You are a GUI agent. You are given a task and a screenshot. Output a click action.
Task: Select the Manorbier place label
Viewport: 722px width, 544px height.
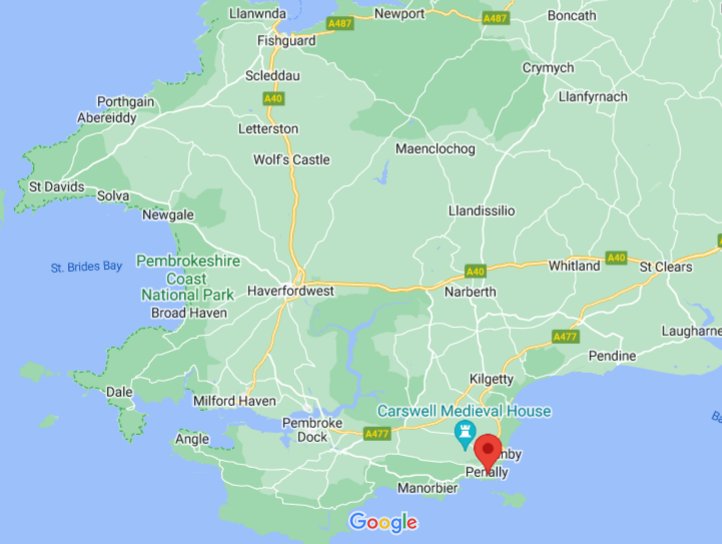[x=428, y=488]
